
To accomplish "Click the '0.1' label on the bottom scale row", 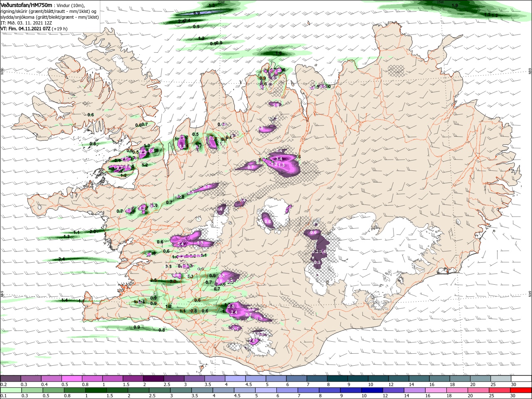I will (x=3, y=396).
